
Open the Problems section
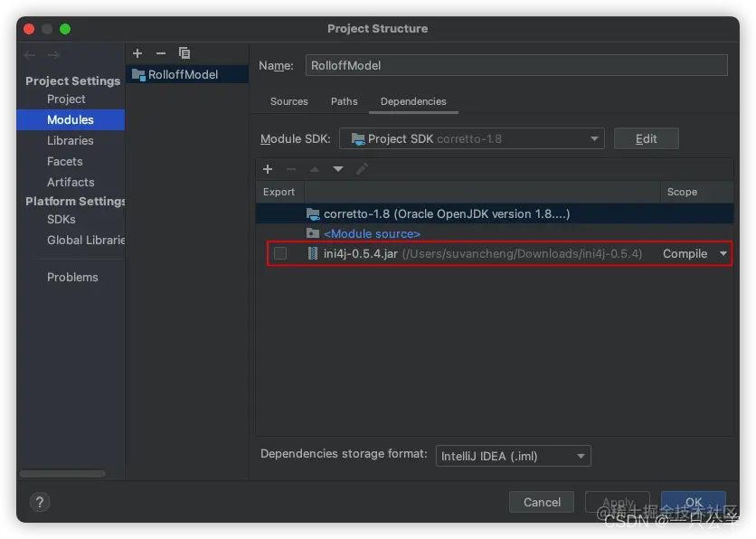pos(72,278)
